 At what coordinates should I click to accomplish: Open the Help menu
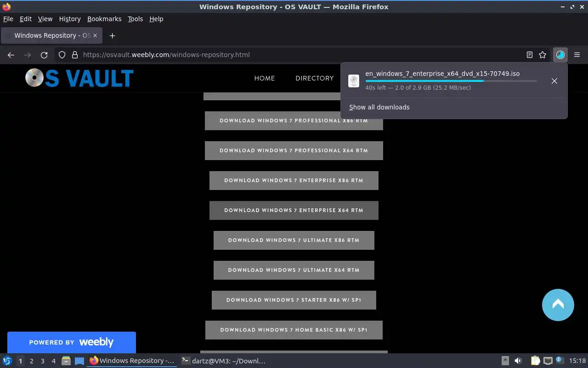point(156,19)
